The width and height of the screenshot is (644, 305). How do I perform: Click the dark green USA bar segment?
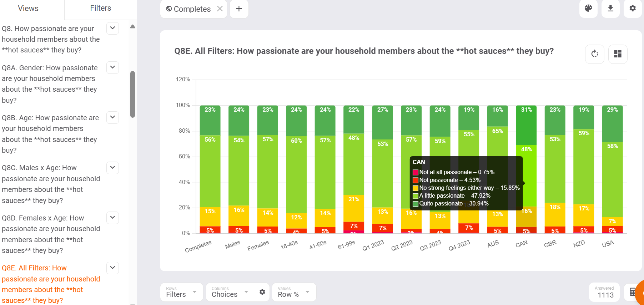pyautogui.click(x=612, y=123)
